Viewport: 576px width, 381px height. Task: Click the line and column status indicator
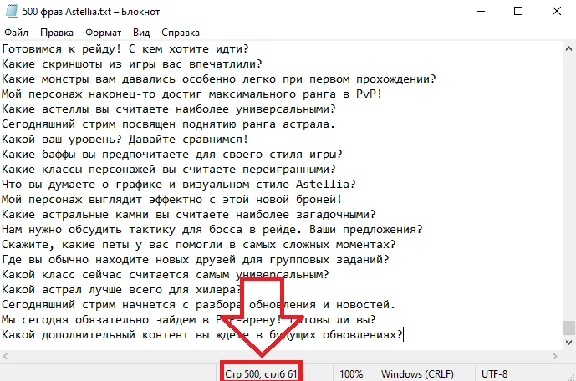(x=261, y=374)
